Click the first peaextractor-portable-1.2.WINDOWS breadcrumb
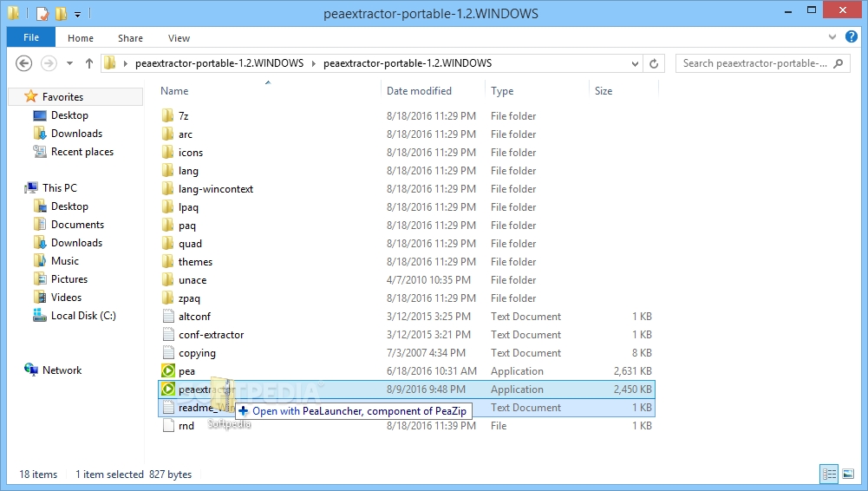 [219, 63]
